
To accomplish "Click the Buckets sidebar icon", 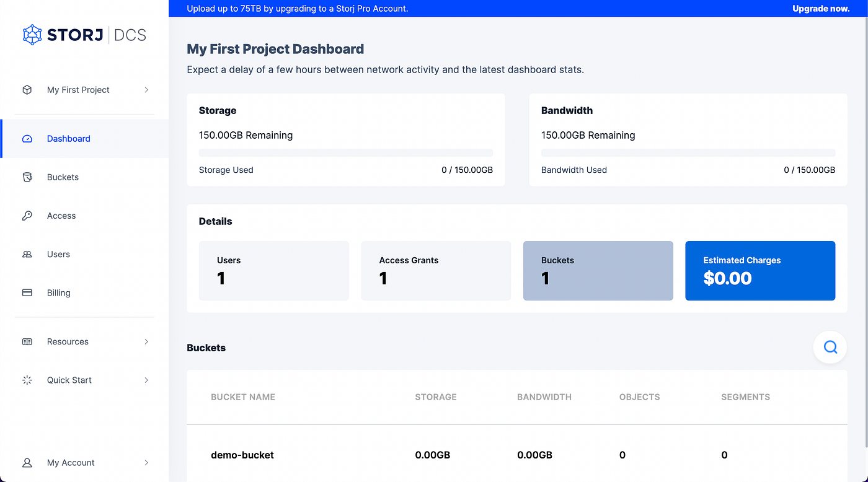I will click(x=27, y=177).
